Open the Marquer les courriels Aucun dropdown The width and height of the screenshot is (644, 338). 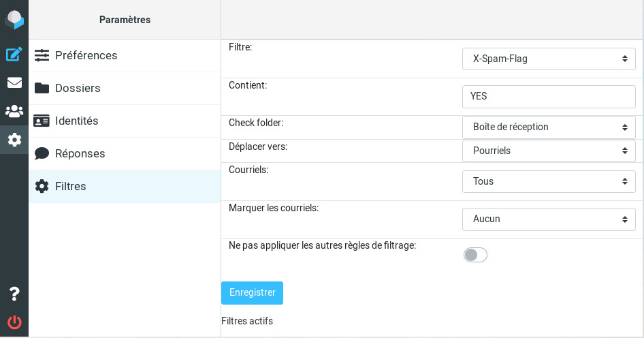549,219
